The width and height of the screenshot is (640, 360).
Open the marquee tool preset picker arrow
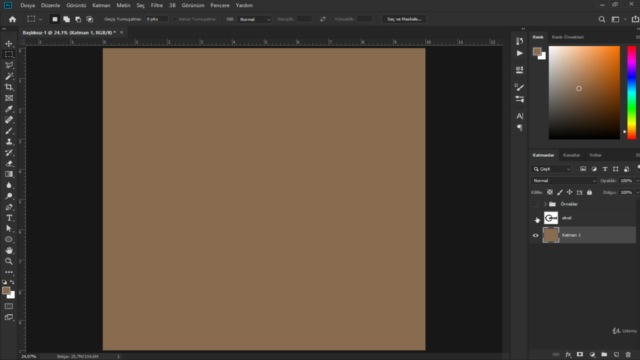(x=40, y=19)
